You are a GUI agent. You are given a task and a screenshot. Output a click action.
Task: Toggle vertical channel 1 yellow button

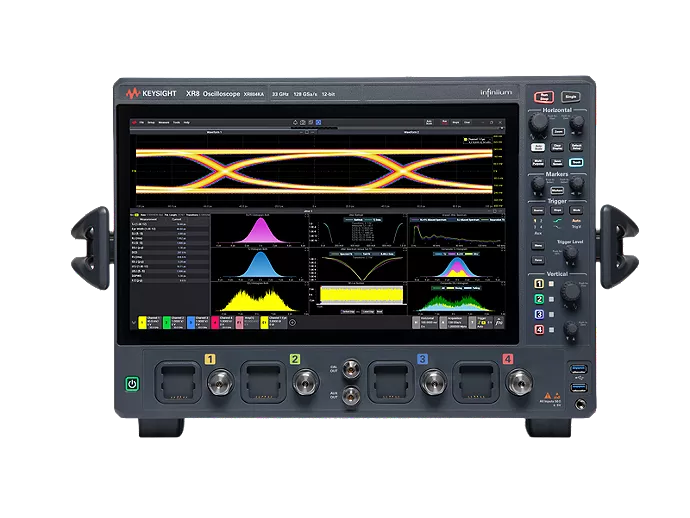[x=539, y=284]
